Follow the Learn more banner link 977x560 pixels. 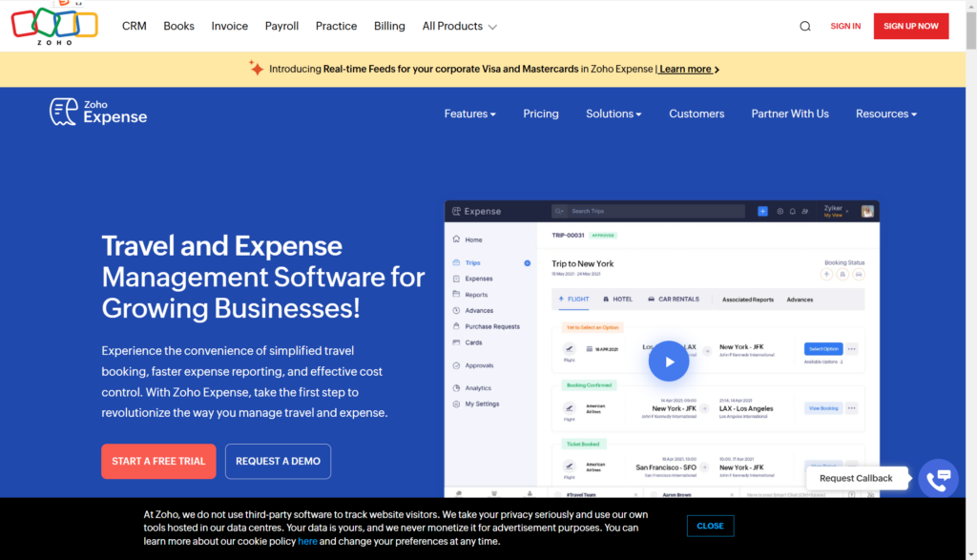point(689,69)
